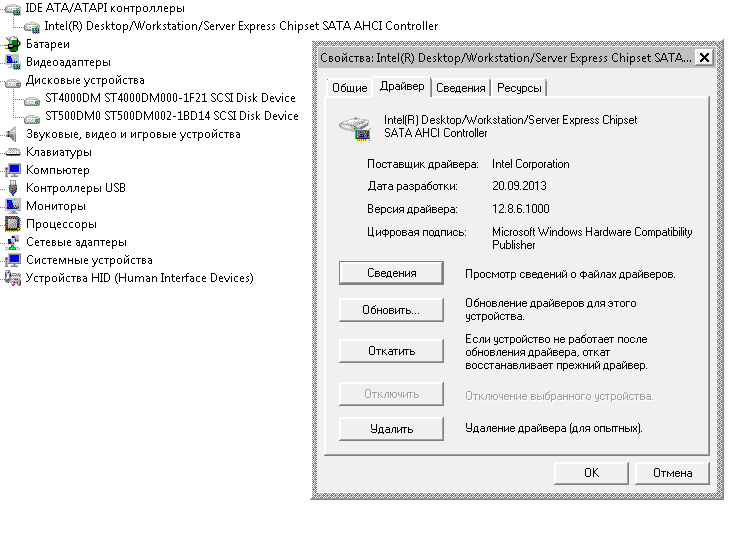The image size is (748, 549).
Task: Dismiss the dialog with Отмена
Action: pyautogui.click(x=672, y=473)
